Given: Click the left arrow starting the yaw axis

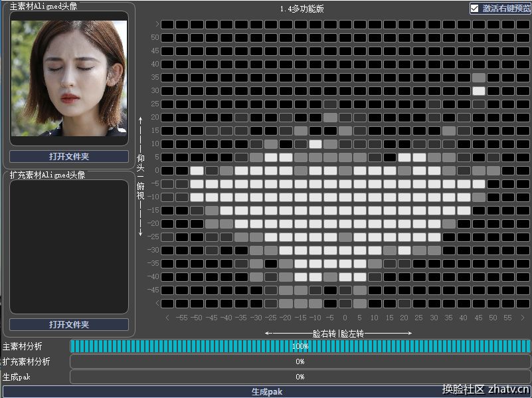Looking at the screenshot, I should [167, 318].
